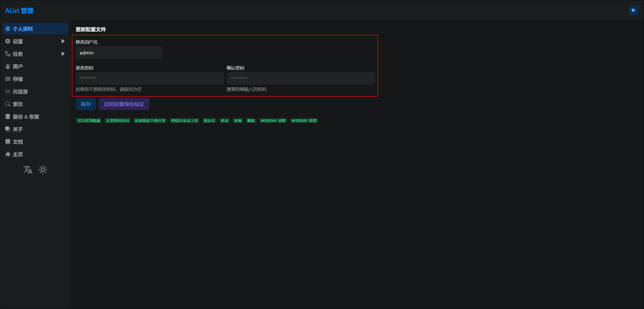Open the 元信息 menu item

[x=20, y=92]
